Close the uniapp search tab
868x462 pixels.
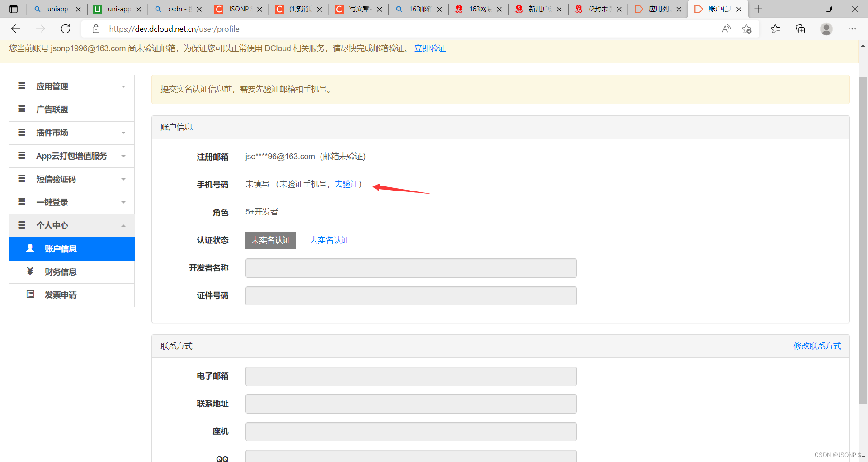click(78, 9)
